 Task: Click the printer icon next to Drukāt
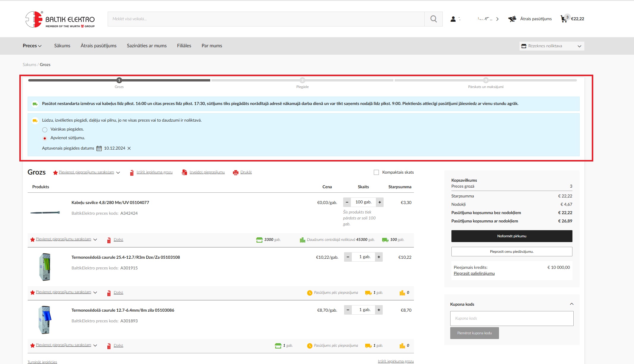coord(236,172)
